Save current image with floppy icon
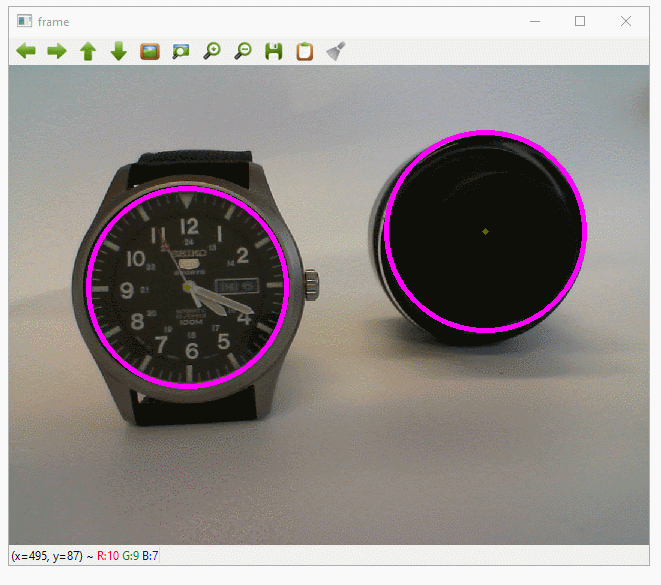This screenshot has width=661, height=585. [274, 51]
